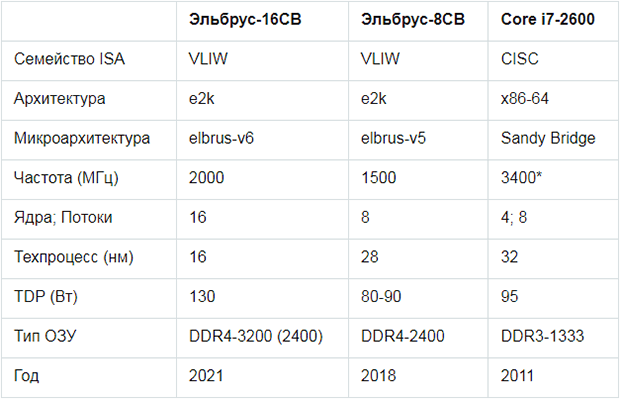This screenshot has height=399, width=620.
Task: Click the Частота (МГц) row label
Action: 66,178
